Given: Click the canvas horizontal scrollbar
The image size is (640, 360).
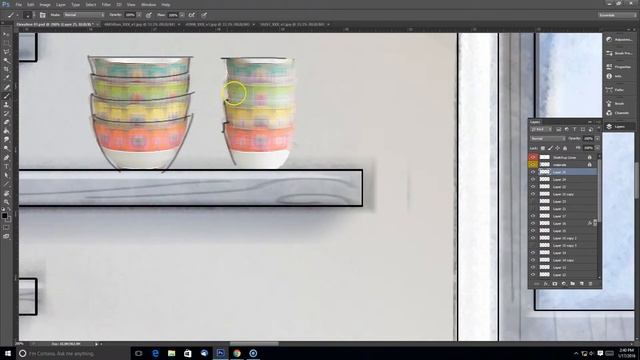Looking at the screenshot, I should 254,344.
